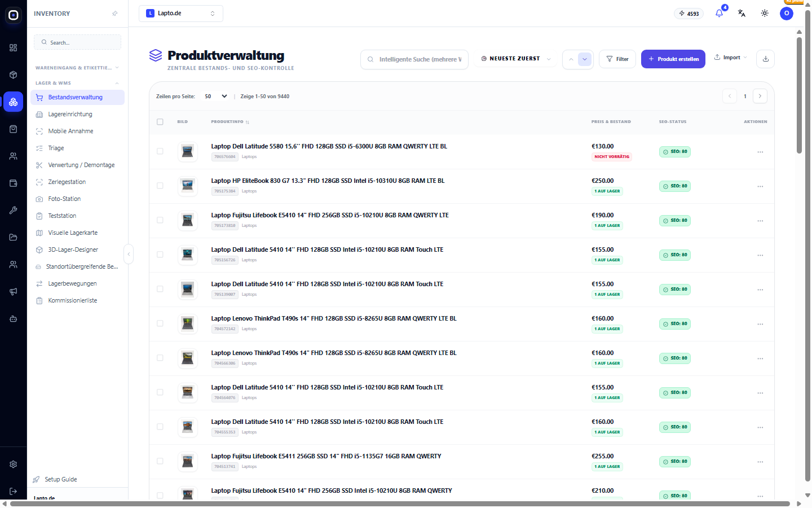The image size is (812, 508).
Task: Click the sidebar Search field
Action: tap(77, 42)
